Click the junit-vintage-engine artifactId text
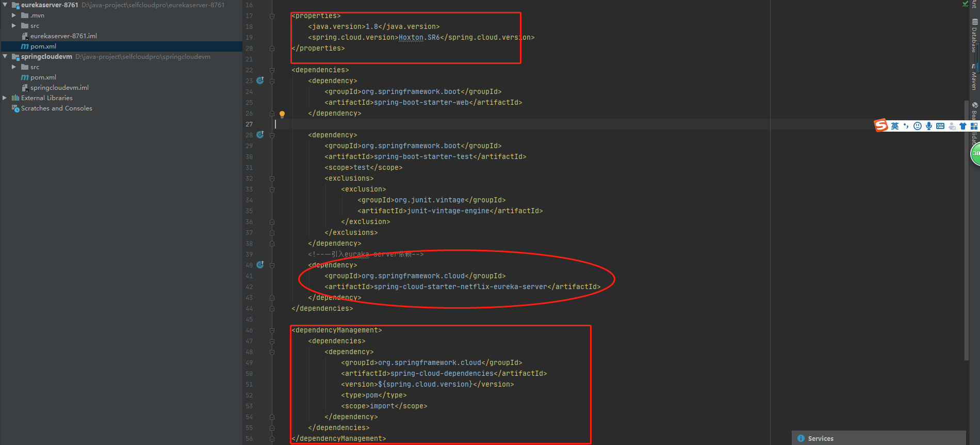This screenshot has height=445, width=980. tap(448, 211)
